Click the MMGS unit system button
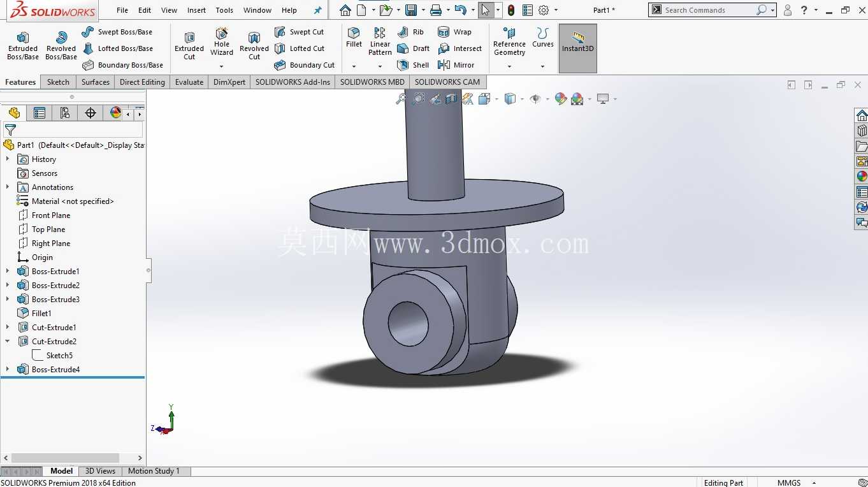This screenshot has width=868, height=487. [789, 483]
